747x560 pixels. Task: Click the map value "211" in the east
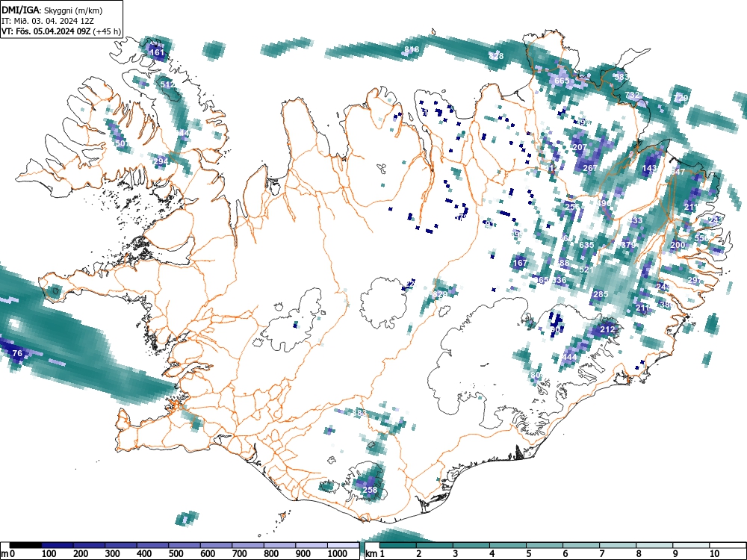tap(642, 308)
